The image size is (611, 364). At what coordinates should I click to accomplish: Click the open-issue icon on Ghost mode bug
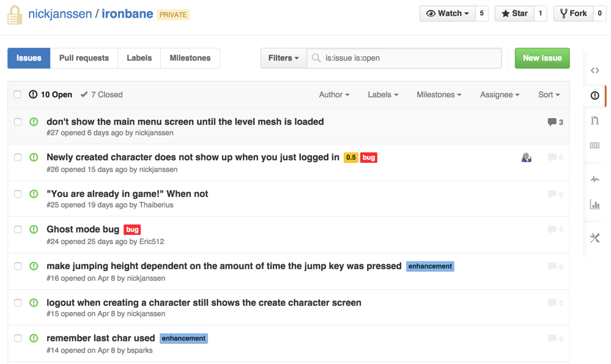34,229
